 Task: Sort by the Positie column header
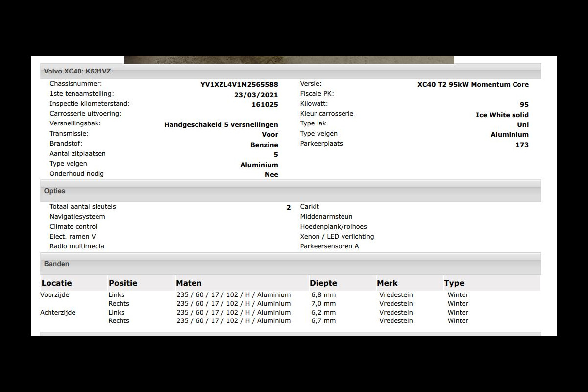[x=123, y=283]
